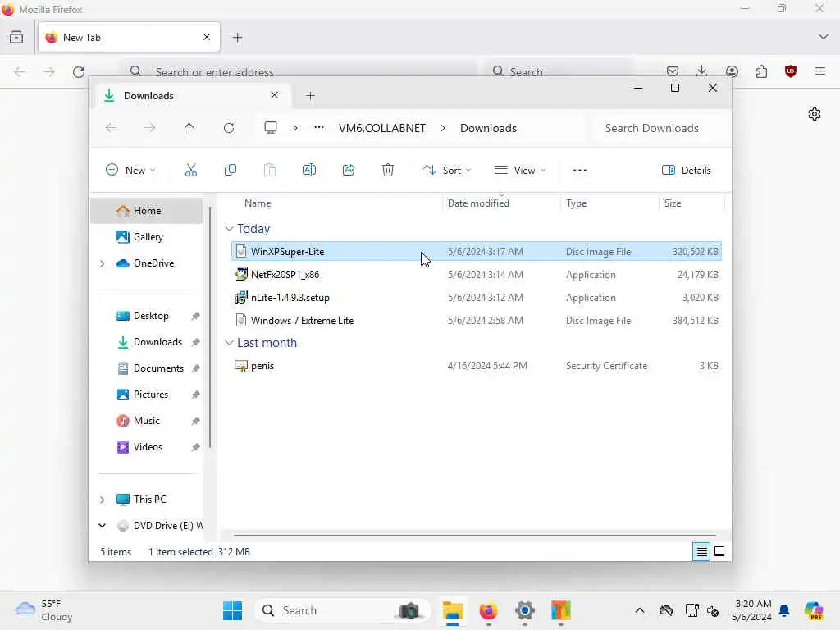Select the New Tab Firefox tab
The image size is (840, 630).
tap(129, 38)
